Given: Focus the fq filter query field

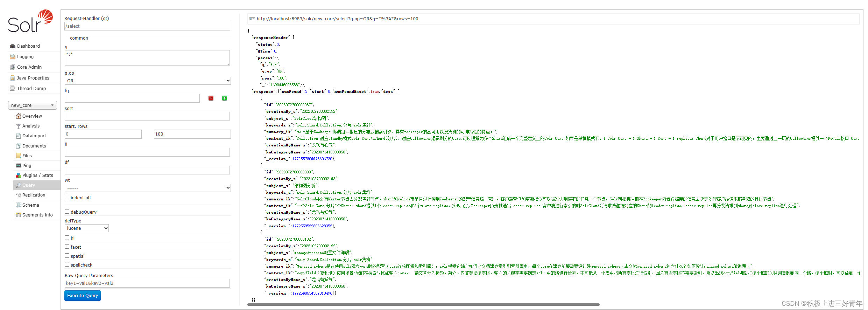Looking at the screenshot, I should [x=132, y=98].
